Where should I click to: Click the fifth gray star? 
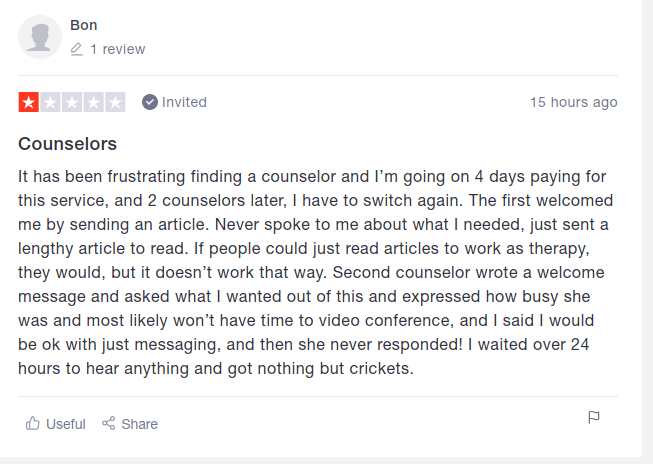(116, 102)
